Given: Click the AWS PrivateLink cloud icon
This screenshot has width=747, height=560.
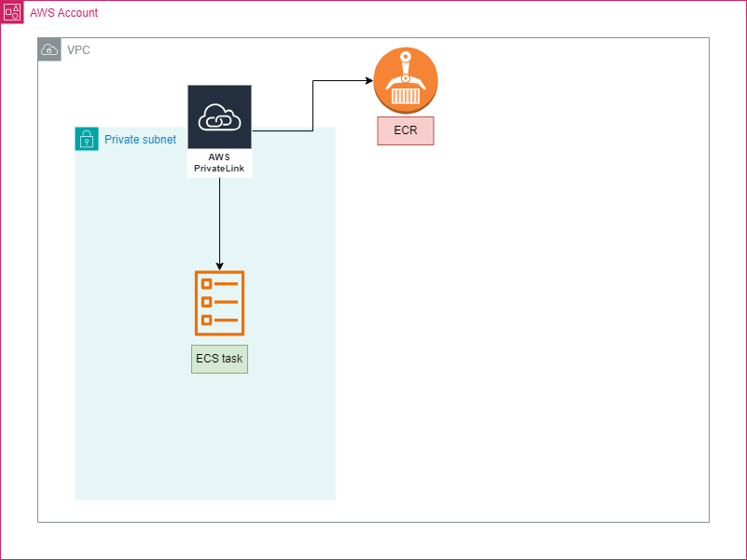Looking at the screenshot, I should coord(219,117).
